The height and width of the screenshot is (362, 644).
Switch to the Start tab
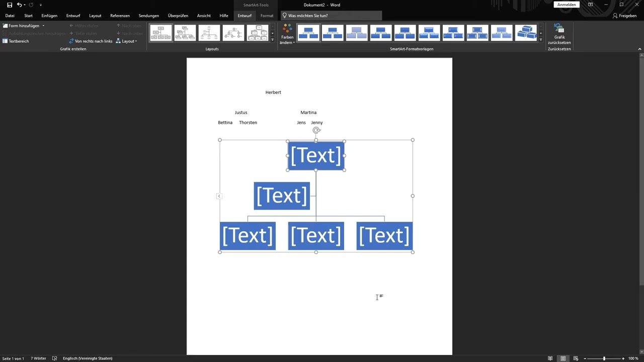click(28, 16)
